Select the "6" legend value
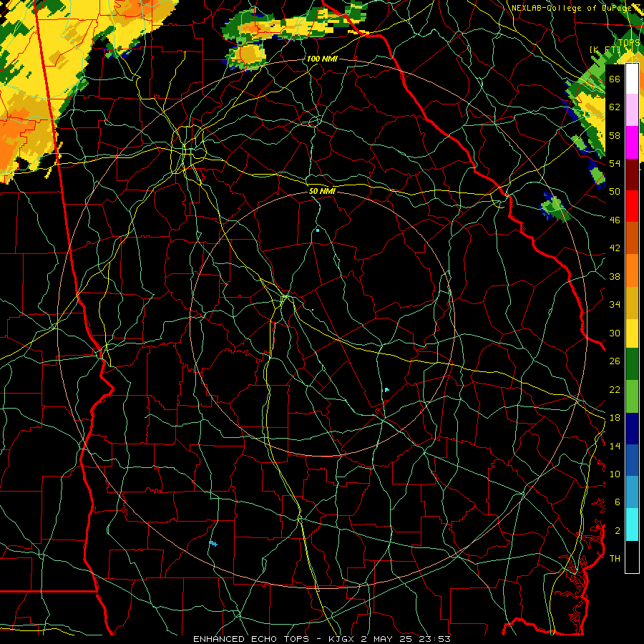 click(618, 502)
